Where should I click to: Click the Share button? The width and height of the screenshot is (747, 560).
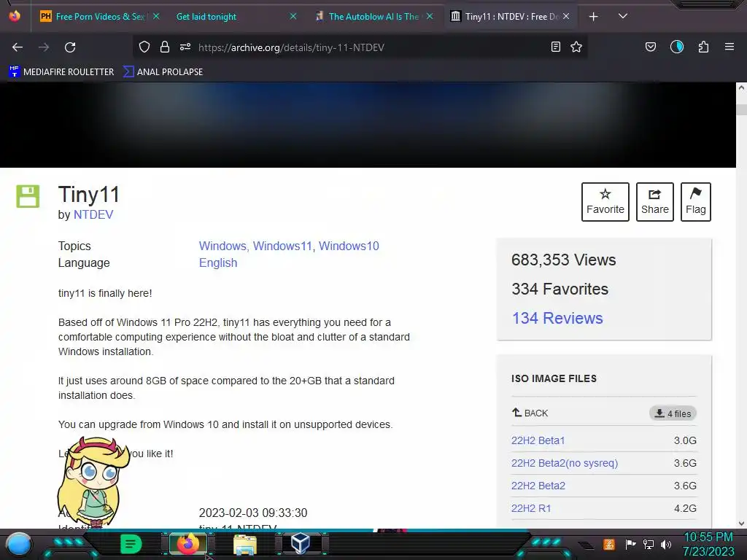[x=654, y=202]
